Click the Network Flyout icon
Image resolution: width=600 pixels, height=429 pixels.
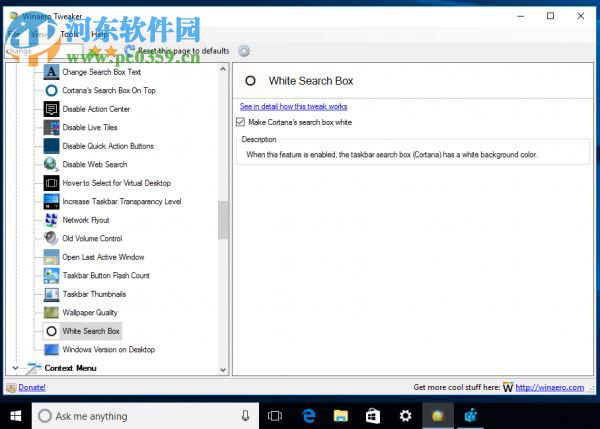[51, 220]
